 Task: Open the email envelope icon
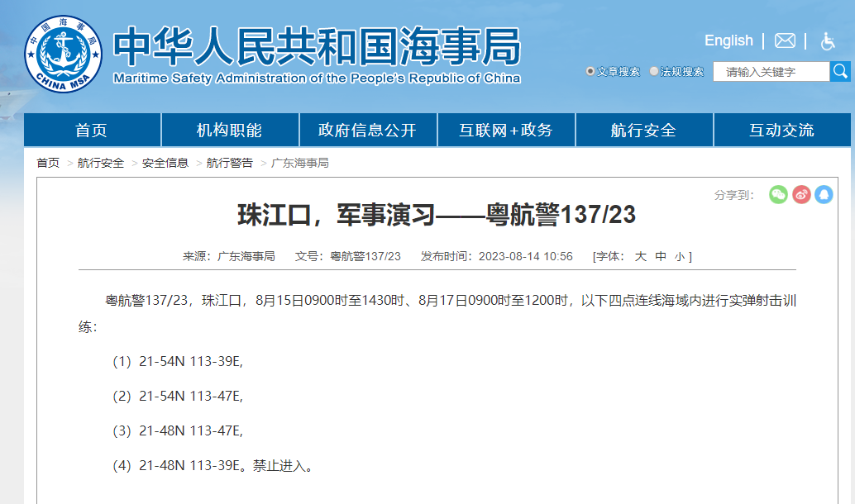click(785, 40)
